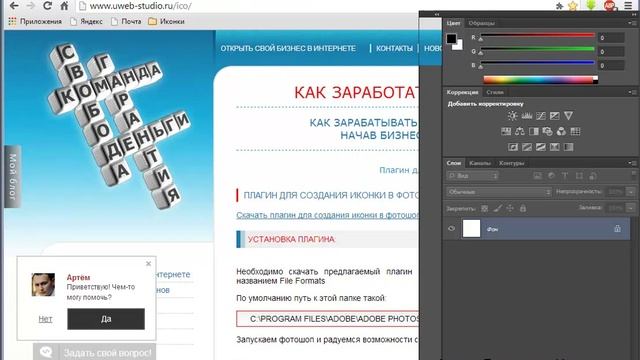Add a Brightness/Contrast adjustment

pyautogui.click(x=512, y=116)
